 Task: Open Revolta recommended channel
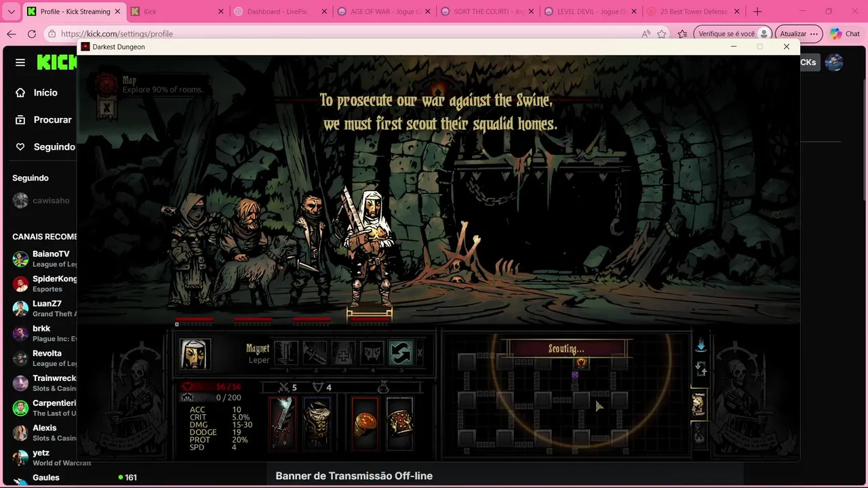[43, 358]
